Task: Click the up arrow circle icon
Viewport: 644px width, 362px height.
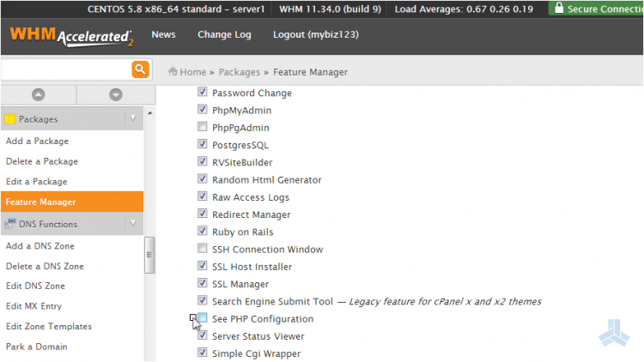Action: coord(38,94)
